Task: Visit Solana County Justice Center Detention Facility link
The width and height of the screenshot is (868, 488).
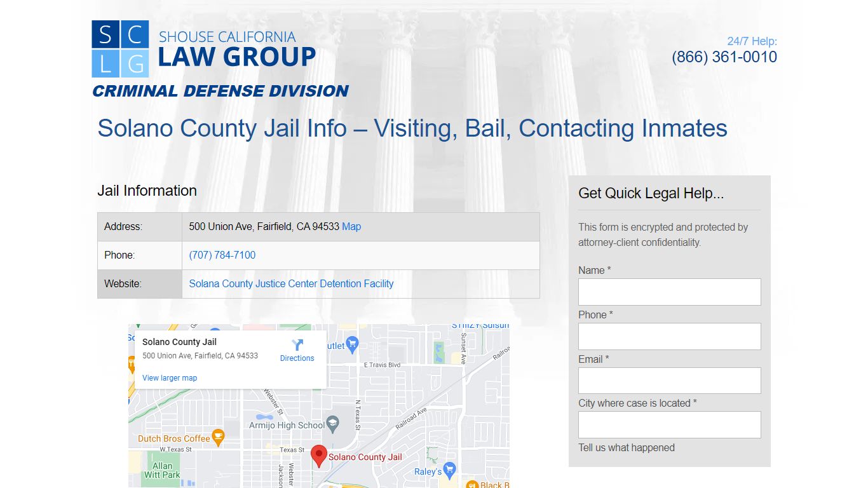Action: click(291, 283)
